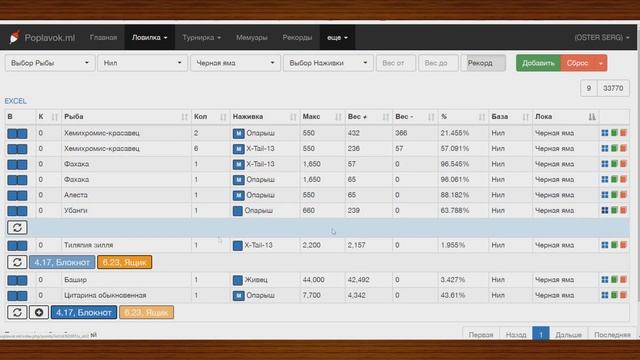The width and height of the screenshot is (640, 360).
Task: Open the Рекорды page
Action: tap(297, 37)
